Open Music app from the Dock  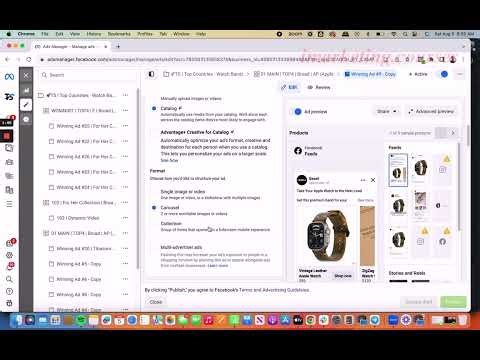tap(209, 320)
